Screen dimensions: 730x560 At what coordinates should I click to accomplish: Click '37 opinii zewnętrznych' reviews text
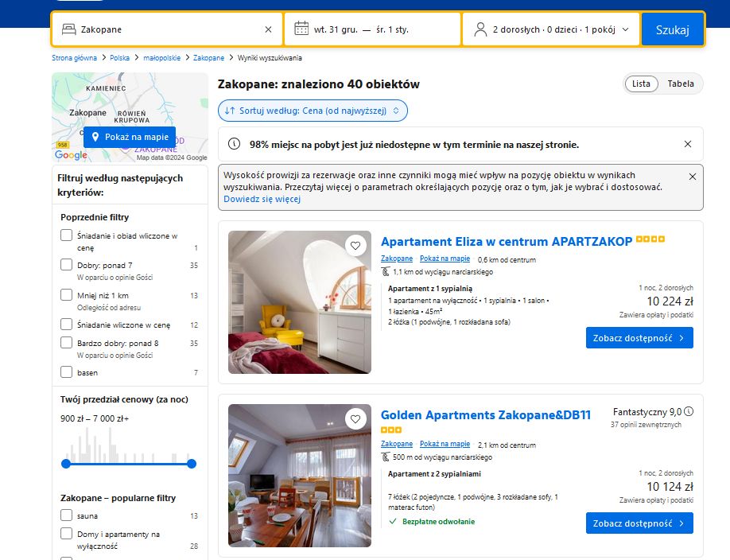646,425
